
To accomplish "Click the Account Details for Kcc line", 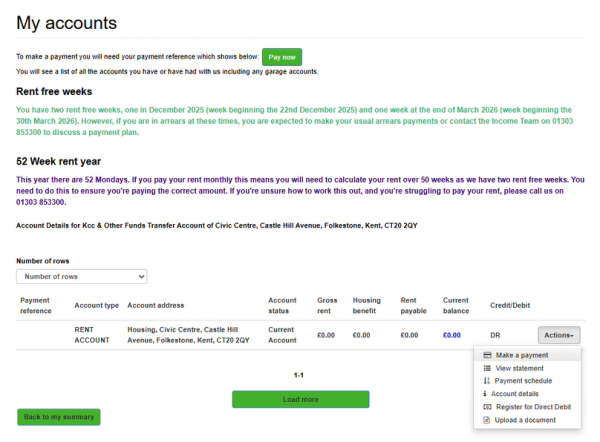I will point(217,226).
